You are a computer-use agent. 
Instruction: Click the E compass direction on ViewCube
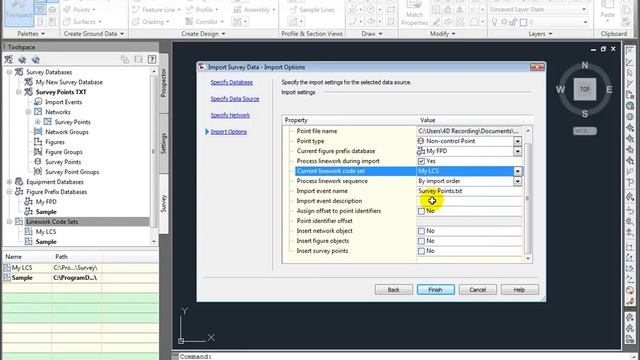point(609,89)
